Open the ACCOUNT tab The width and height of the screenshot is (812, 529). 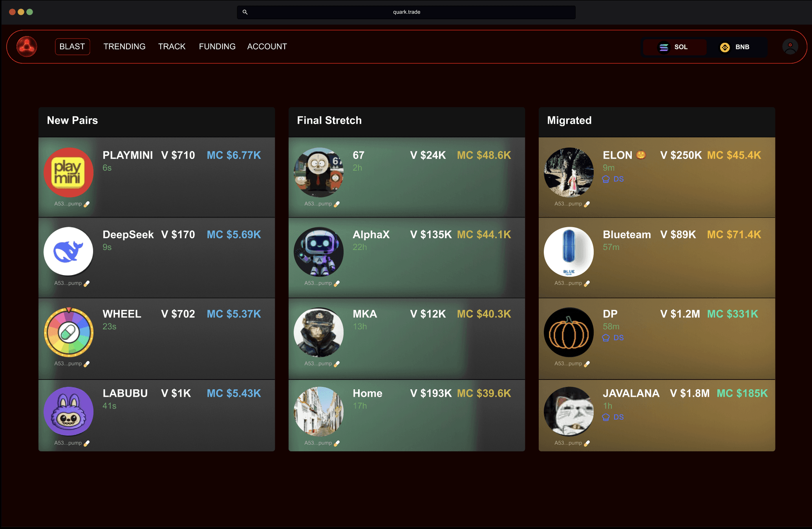tap(267, 47)
